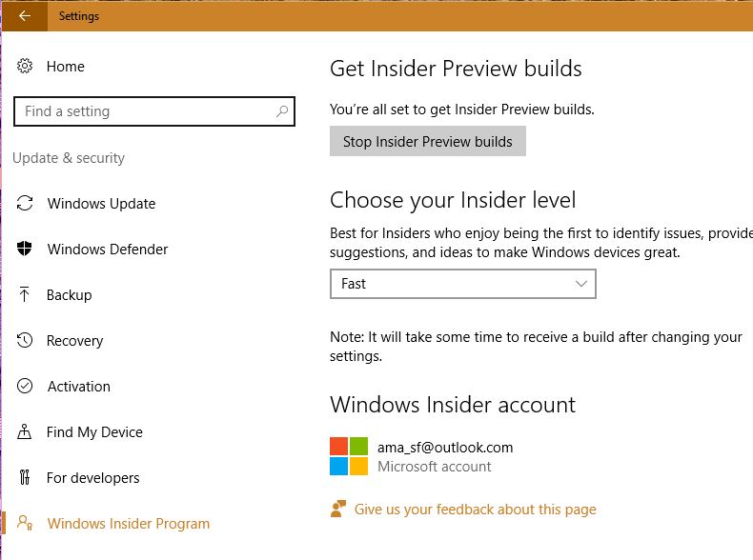Click the Home gear icon

point(26,67)
